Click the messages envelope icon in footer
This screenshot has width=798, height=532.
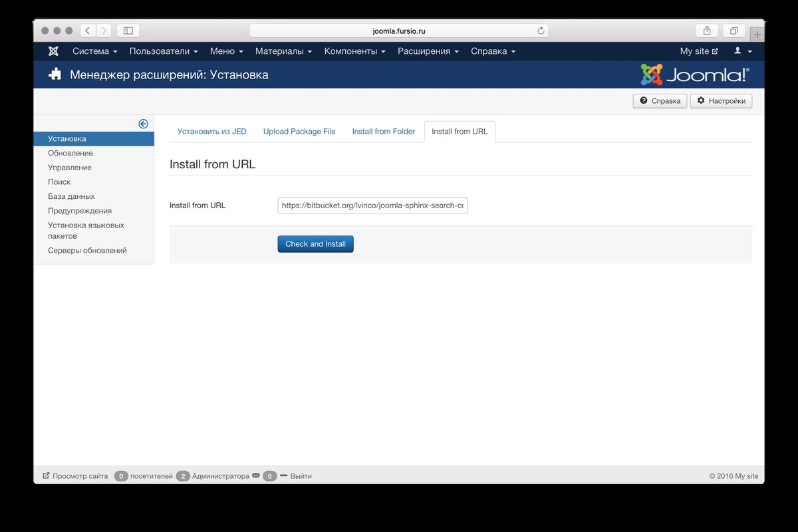[x=256, y=475]
